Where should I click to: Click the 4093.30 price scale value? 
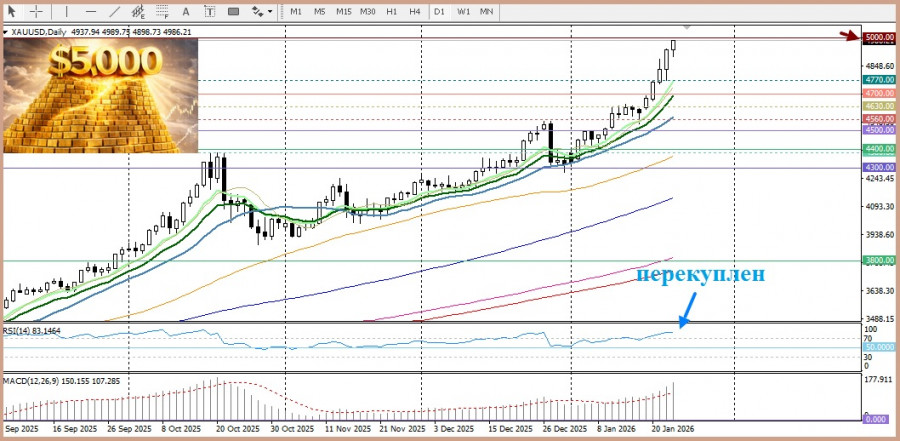(880, 206)
